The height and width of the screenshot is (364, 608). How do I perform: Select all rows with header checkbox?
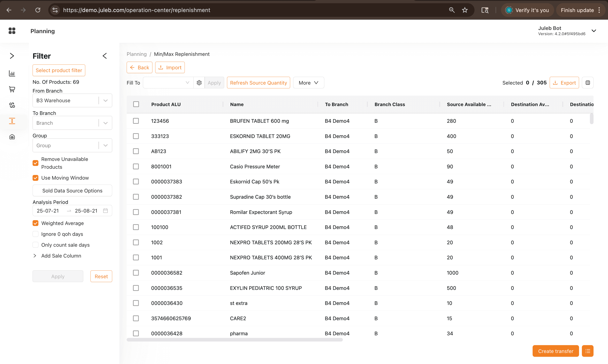coord(136,104)
